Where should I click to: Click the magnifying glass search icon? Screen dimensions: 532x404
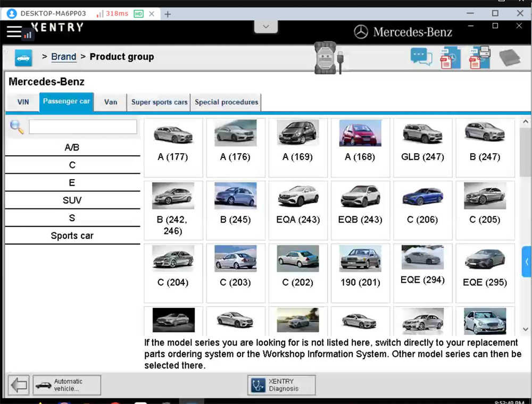point(16,127)
